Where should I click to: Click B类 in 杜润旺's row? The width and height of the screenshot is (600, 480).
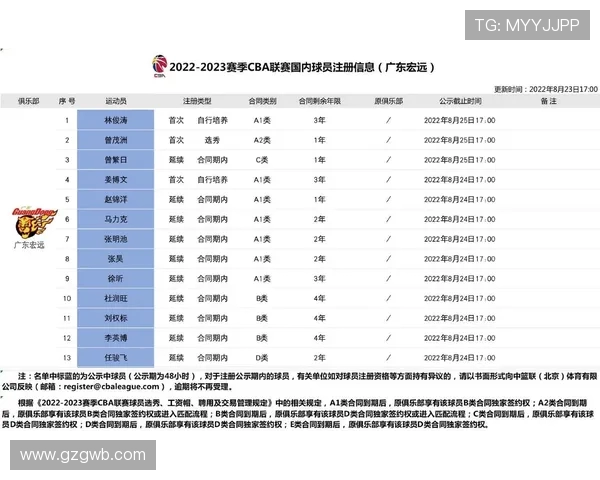(262, 299)
